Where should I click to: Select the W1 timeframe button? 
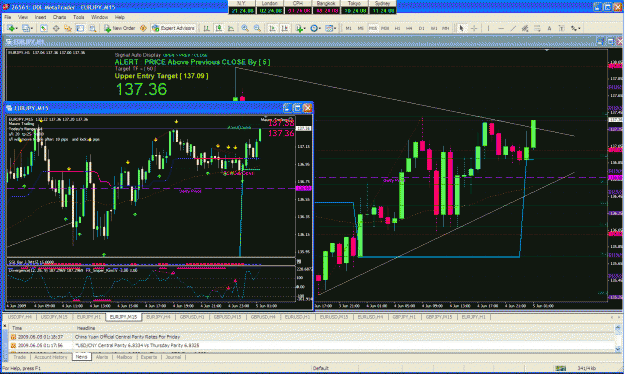434,28
